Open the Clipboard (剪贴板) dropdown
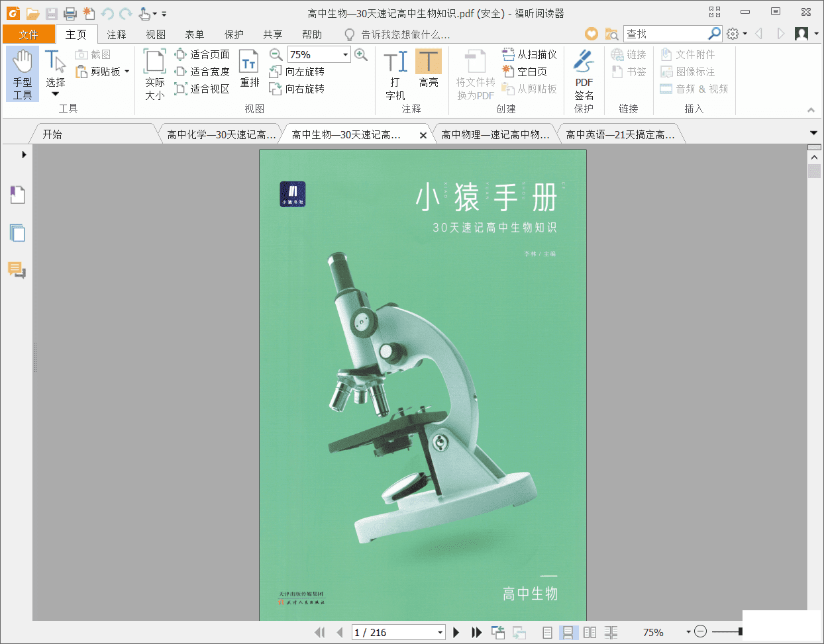Screen dimensions: 824x644 tap(127, 71)
